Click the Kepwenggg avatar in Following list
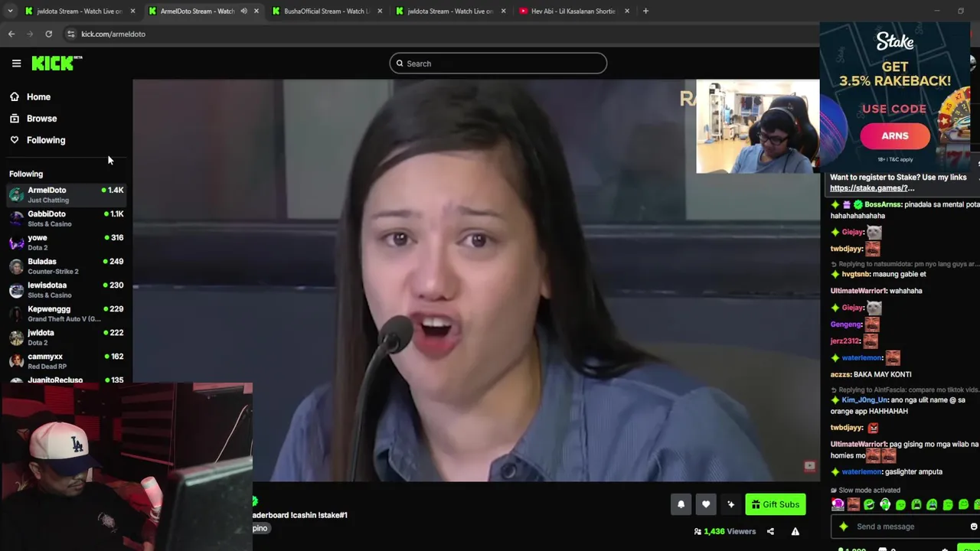The height and width of the screenshot is (551, 980). [16, 313]
